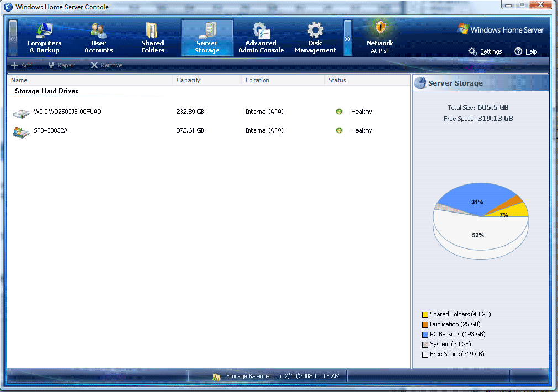Open Settings
The image size is (558, 392).
[x=485, y=51]
